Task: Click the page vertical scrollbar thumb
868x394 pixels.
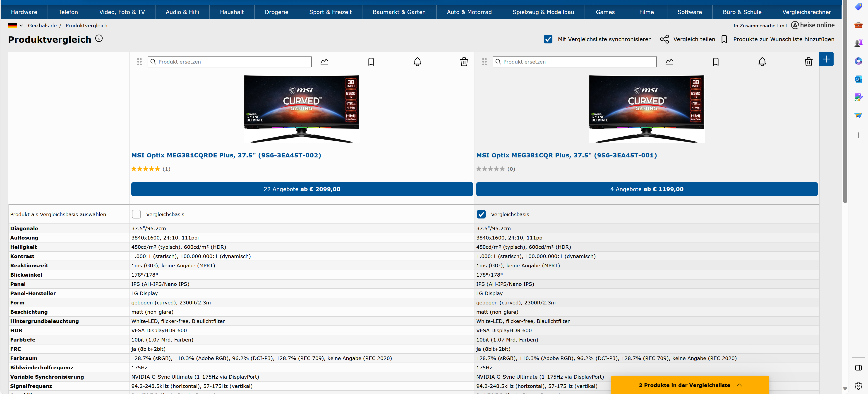Action: click(x=845, y=101)
